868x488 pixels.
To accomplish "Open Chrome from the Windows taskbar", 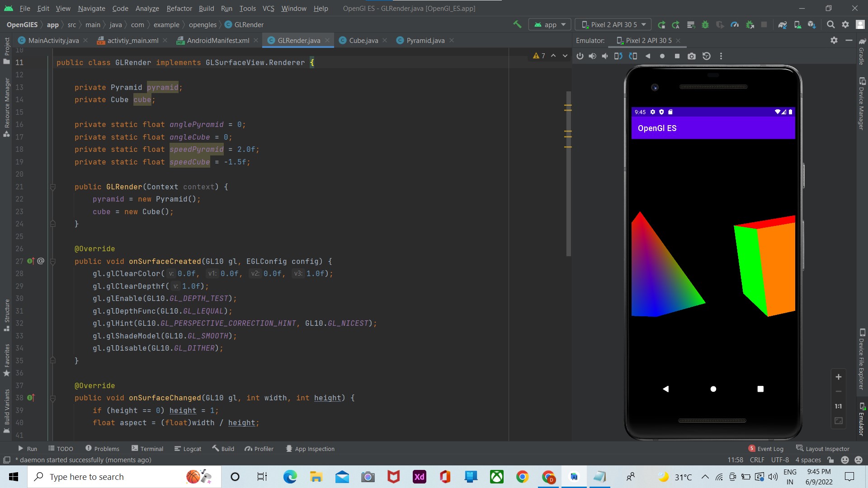I will [522, 477].
